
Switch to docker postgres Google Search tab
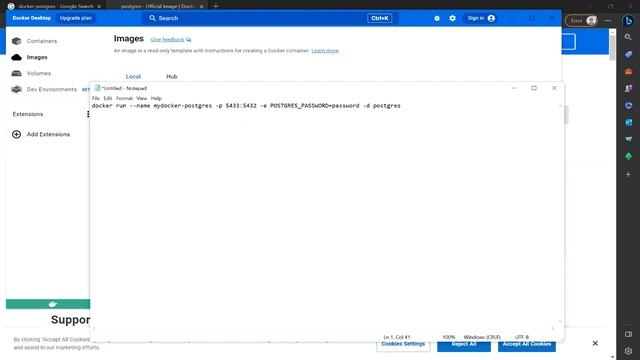pyautogui.click(x=56, y=7)
